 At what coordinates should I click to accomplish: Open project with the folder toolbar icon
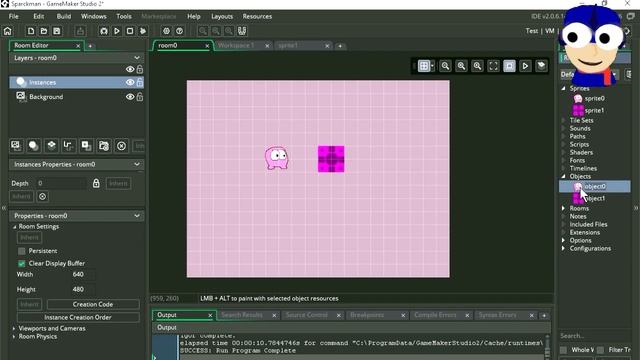[x=44, y=31]
